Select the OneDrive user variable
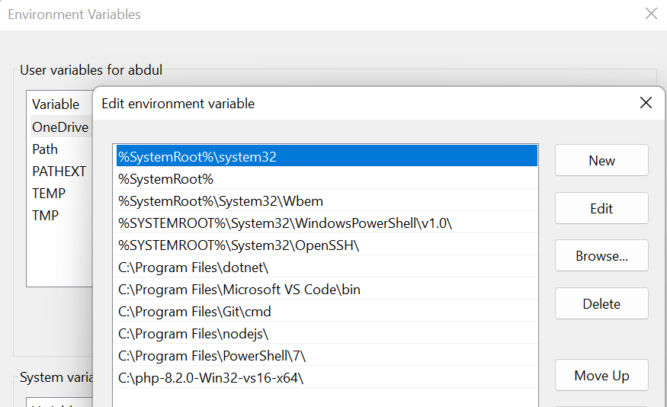The height and width of the screenshot is (407, 667). pyautogui.click(x=61, y=127)
